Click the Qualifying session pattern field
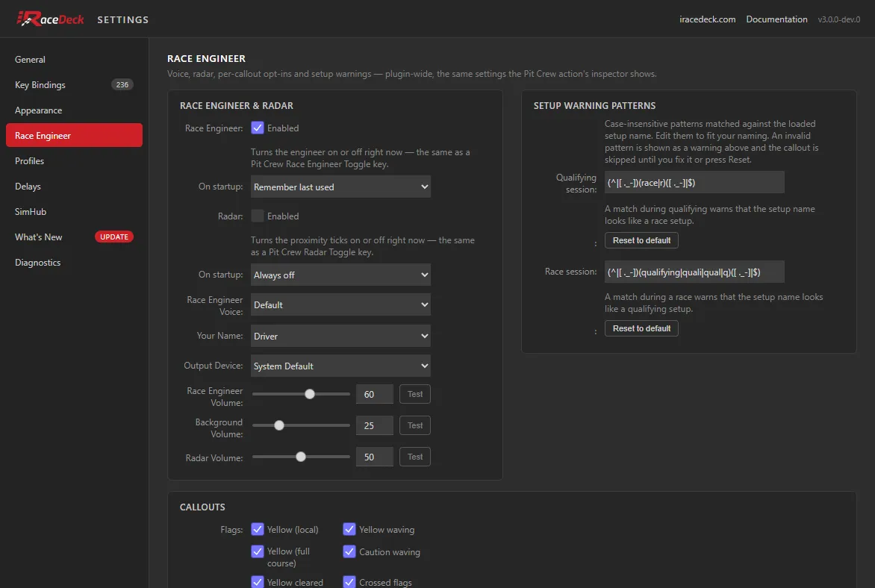Viewport: 875px width, 588px height. [694, 182]
